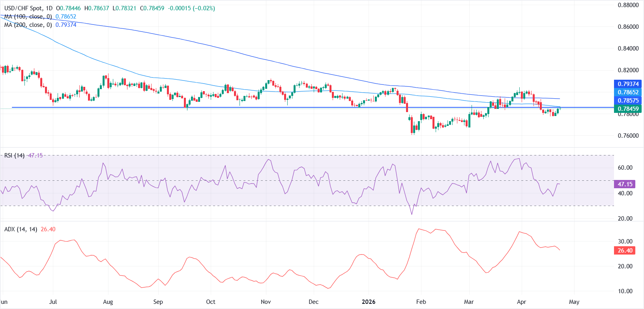The width and height of the screenshot is (644, 309).
Task: Click the Nov label on the time axis
Action: 266,302
